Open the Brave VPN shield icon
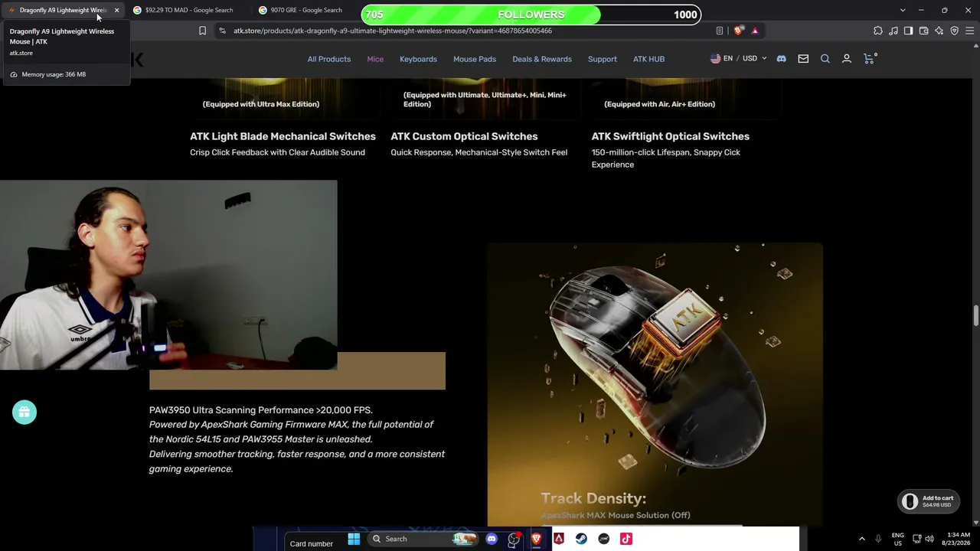 tap(954, 31)
